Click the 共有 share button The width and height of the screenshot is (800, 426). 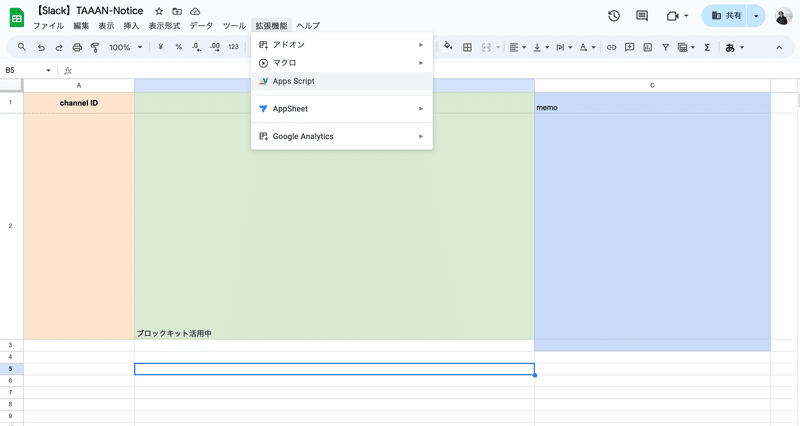725,16
